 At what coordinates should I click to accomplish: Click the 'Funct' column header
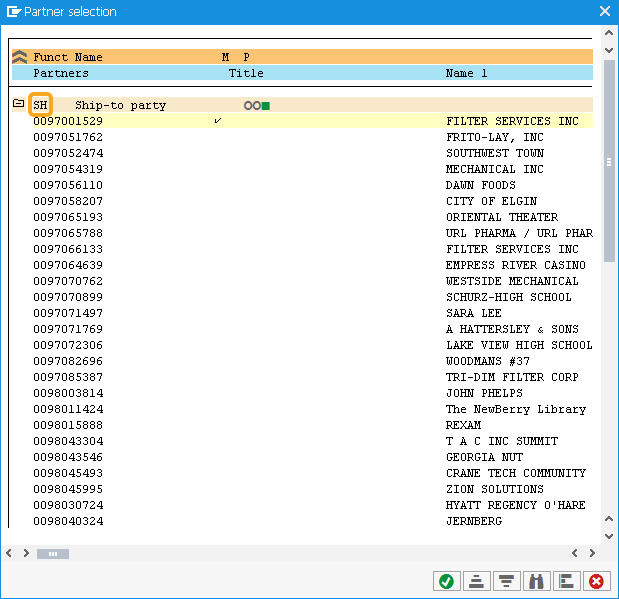[50, 57]
